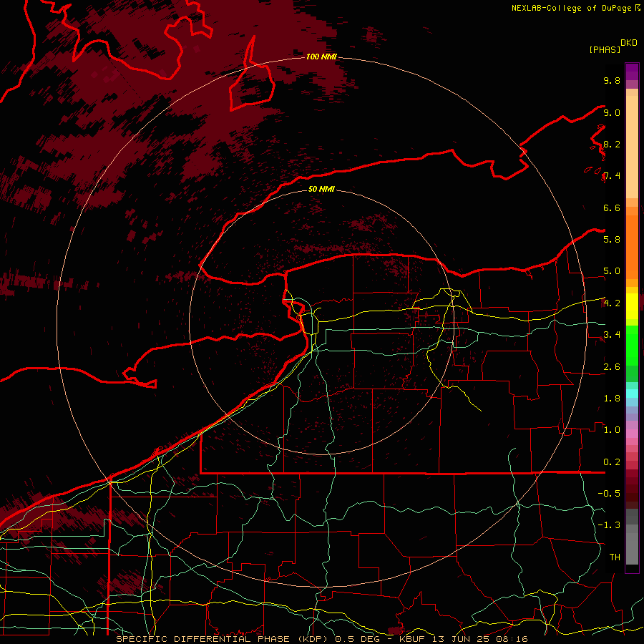This screenshot has width=644, height=644.
Task: Click the 8.2 scale value
Action: click(x=612, y=144)
